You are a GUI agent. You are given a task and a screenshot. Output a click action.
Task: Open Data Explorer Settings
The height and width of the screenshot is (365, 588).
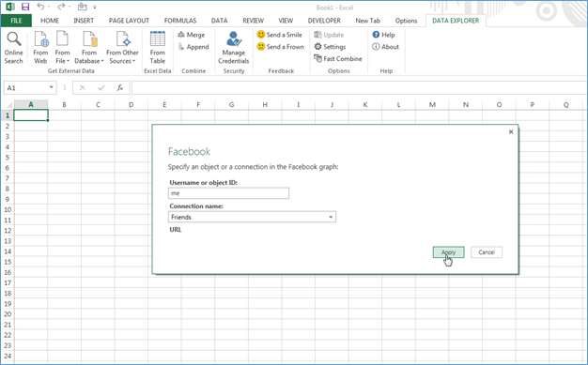330,47
